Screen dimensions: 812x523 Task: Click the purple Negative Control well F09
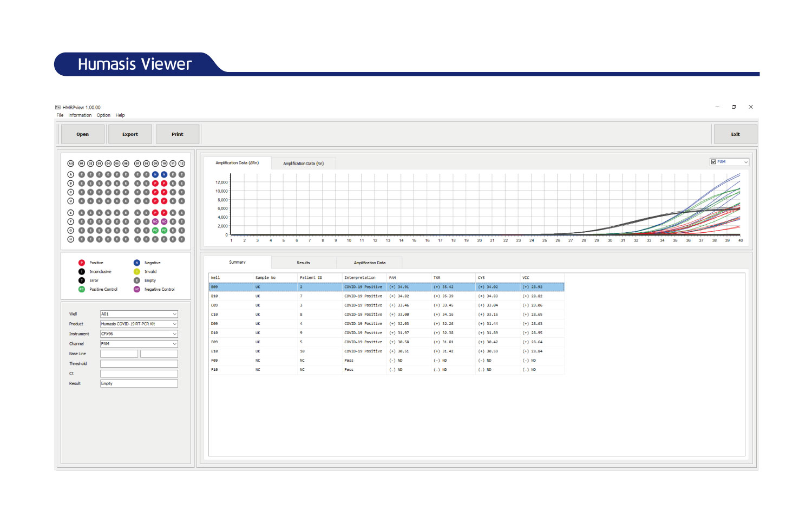tap(155, 221)
